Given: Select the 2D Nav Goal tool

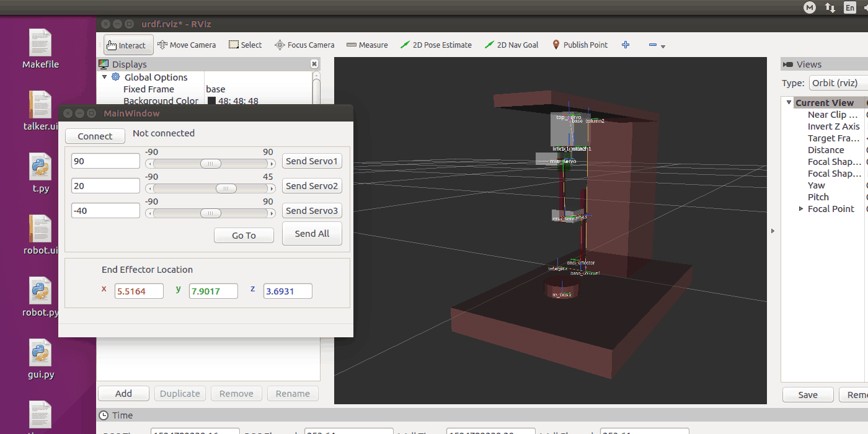Looking at the screenshot, I should click(511, 45).
